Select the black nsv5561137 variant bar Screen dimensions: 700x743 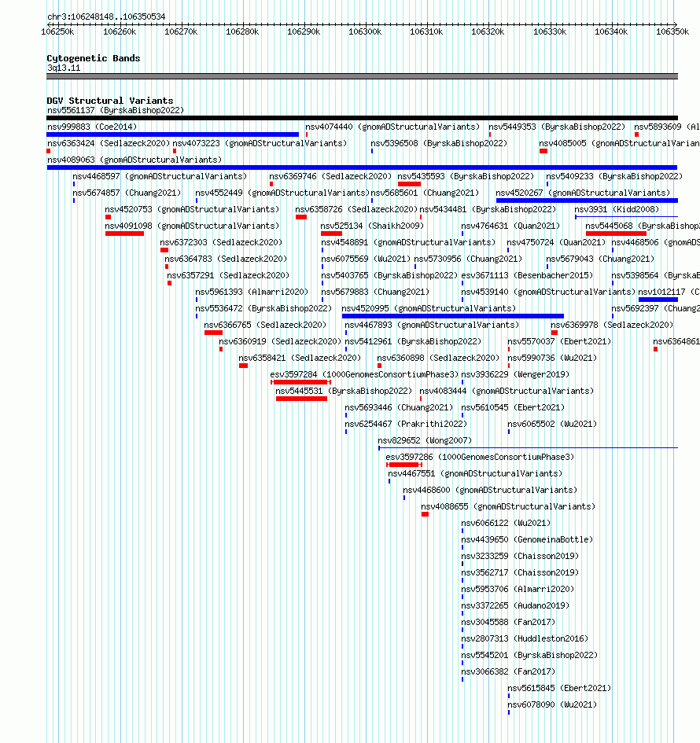coord(362,118)
